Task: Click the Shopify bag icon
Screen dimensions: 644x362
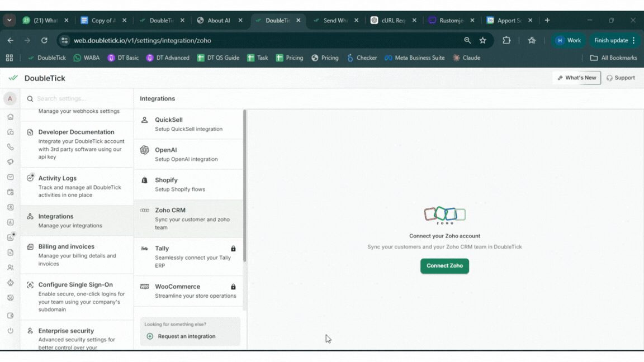Action: pyautogui.click(x=144, y=180)
